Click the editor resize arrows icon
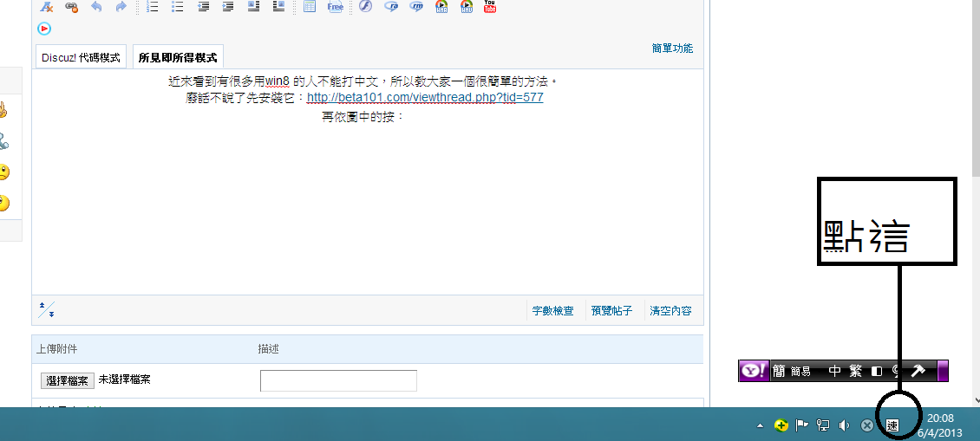The width and height of the screenshot is (980, 441). coord(46,310)
